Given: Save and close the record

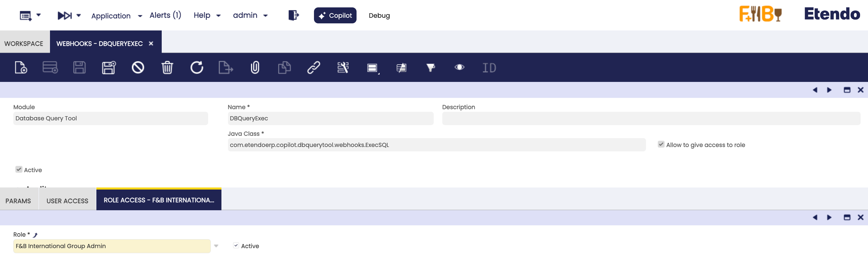Looking at the screenshot, I should coord(109,67).
